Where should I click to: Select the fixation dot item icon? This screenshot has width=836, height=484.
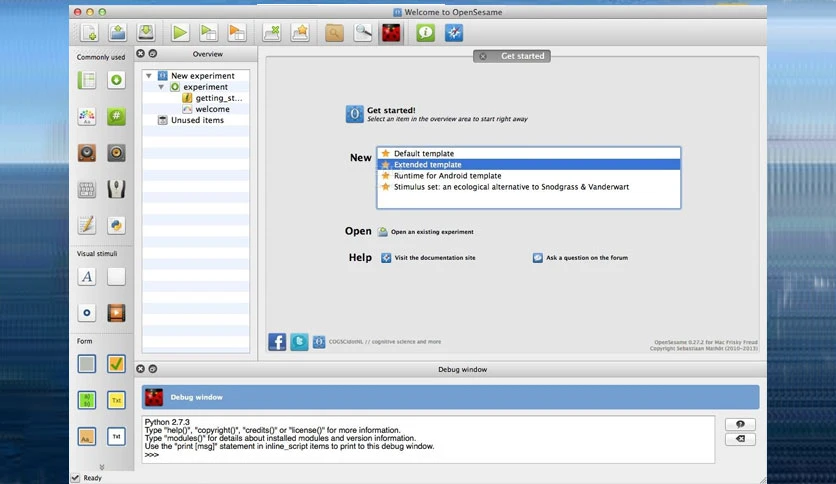pos(87,313)
